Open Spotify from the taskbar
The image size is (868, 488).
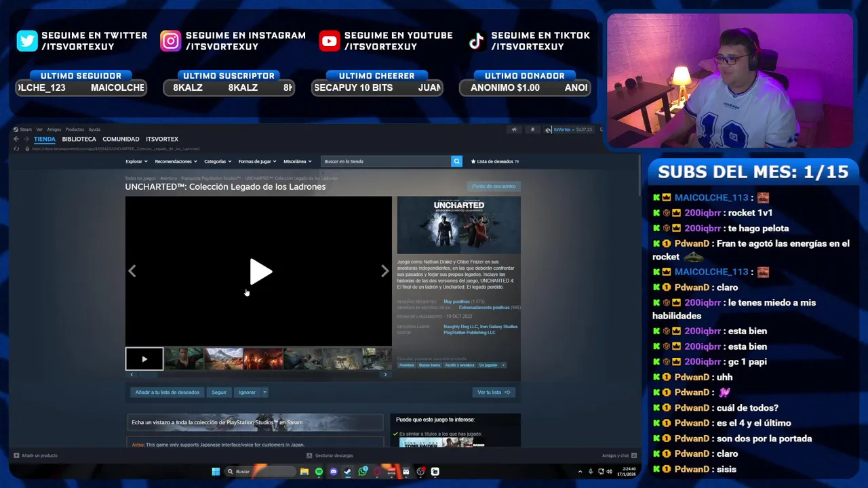click(x=319, y=472)
